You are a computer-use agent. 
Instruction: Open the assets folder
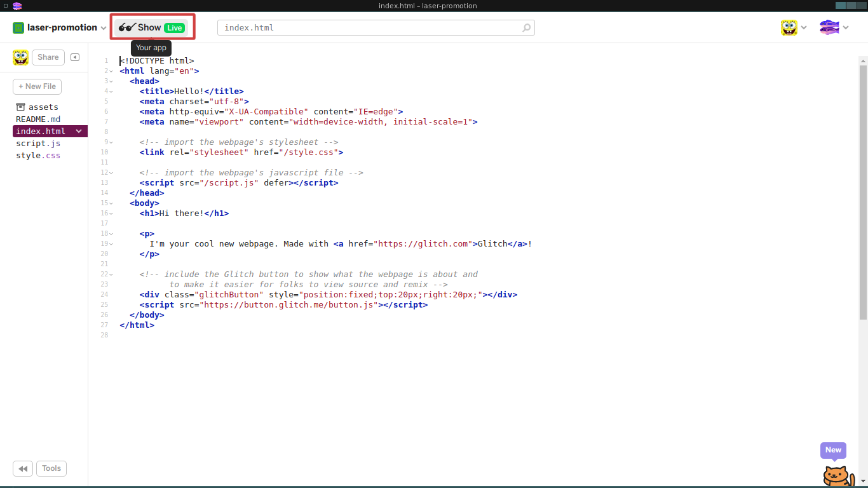pyautogui.click(x=37, y=107)
